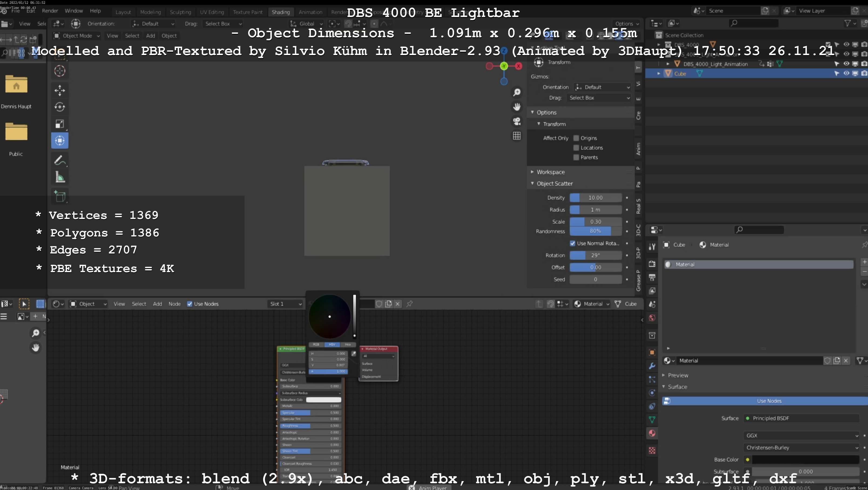Click HSV mode in color picker
This screenshot has height=490, width=868.
(332, 344)
